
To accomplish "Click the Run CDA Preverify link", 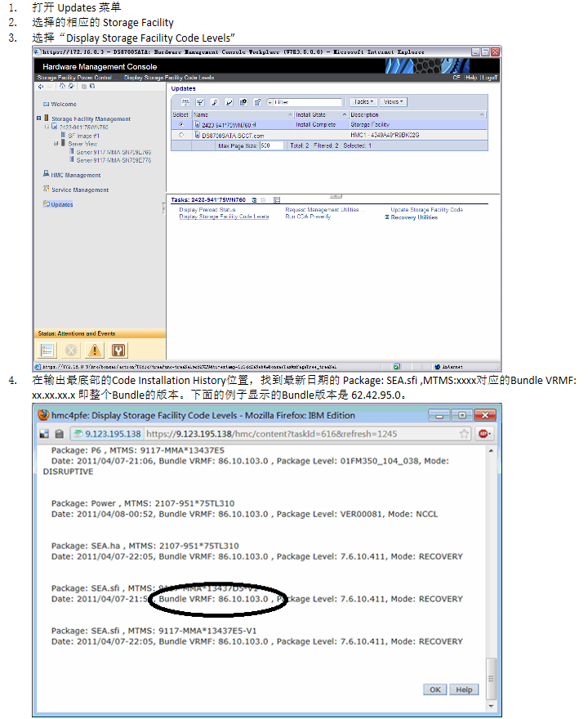I will point(308,217).
